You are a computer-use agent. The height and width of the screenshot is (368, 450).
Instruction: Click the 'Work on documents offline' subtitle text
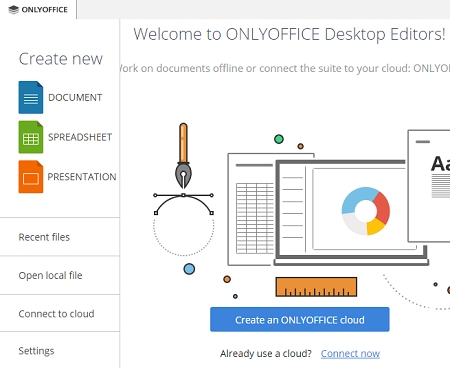285,68
